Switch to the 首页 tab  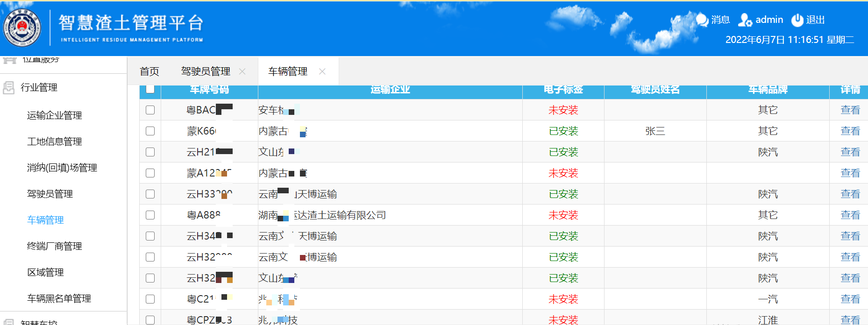[149, 71]
